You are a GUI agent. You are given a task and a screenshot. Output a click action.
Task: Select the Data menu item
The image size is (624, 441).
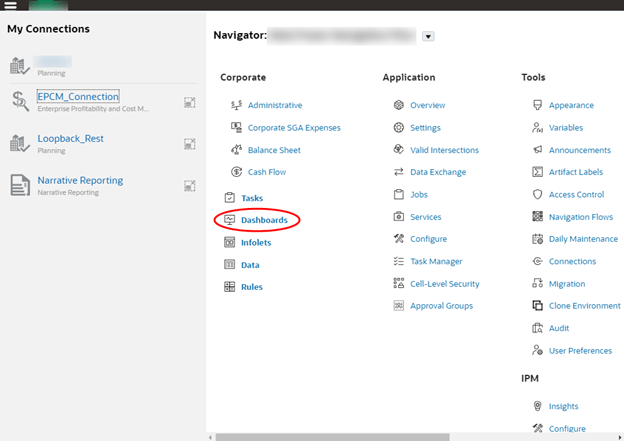click(250, 265)
